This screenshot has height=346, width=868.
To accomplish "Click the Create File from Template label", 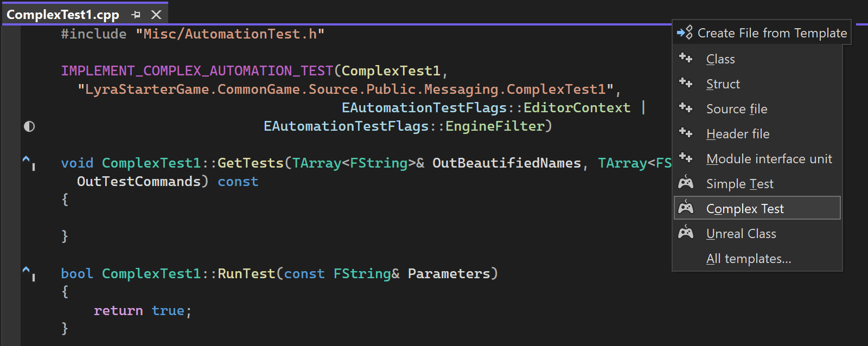I will [x=771, y=33].
